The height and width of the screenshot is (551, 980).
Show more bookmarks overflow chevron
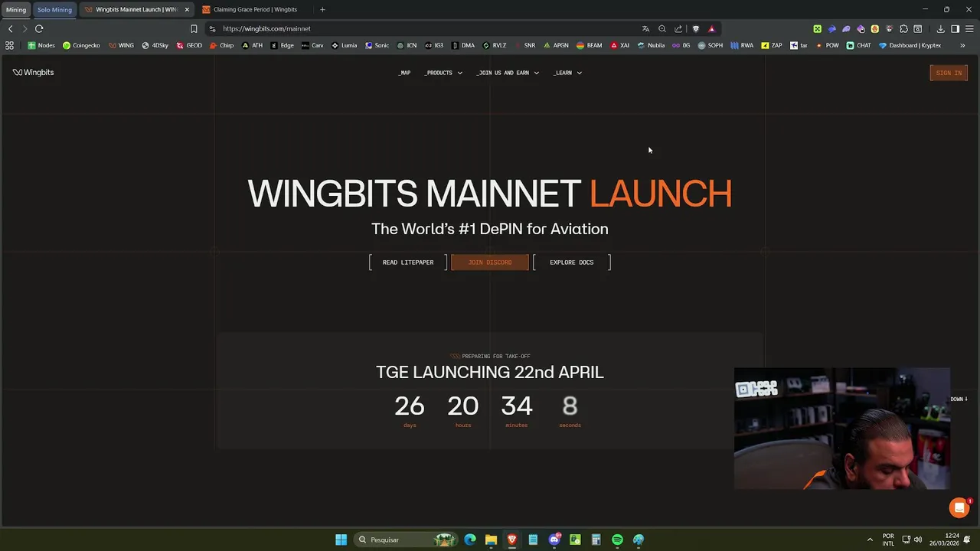[x=962, y=45]
